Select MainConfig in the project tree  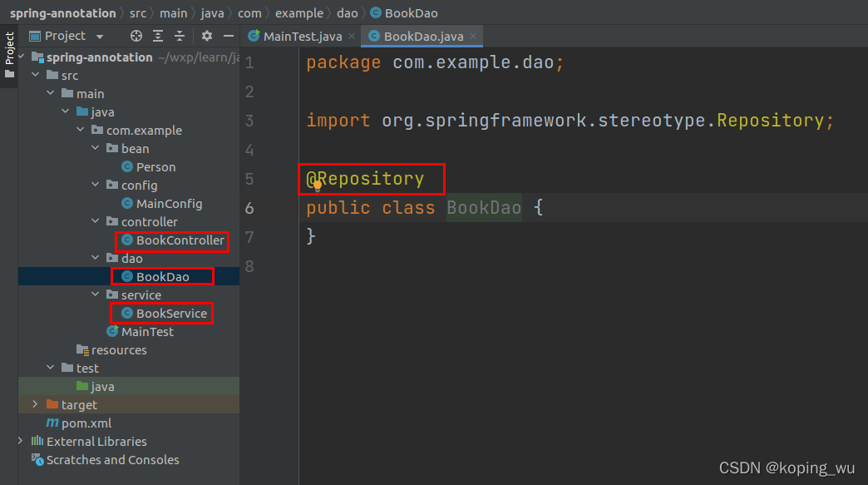169,203
